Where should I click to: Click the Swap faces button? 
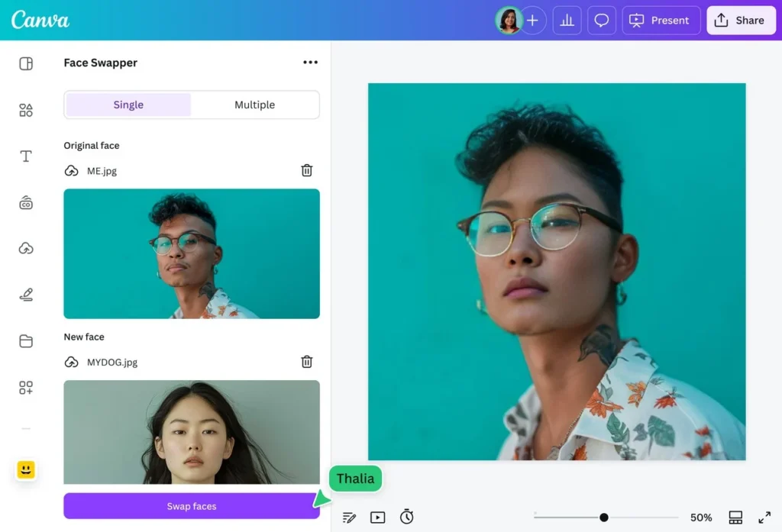tap(191, 505)
